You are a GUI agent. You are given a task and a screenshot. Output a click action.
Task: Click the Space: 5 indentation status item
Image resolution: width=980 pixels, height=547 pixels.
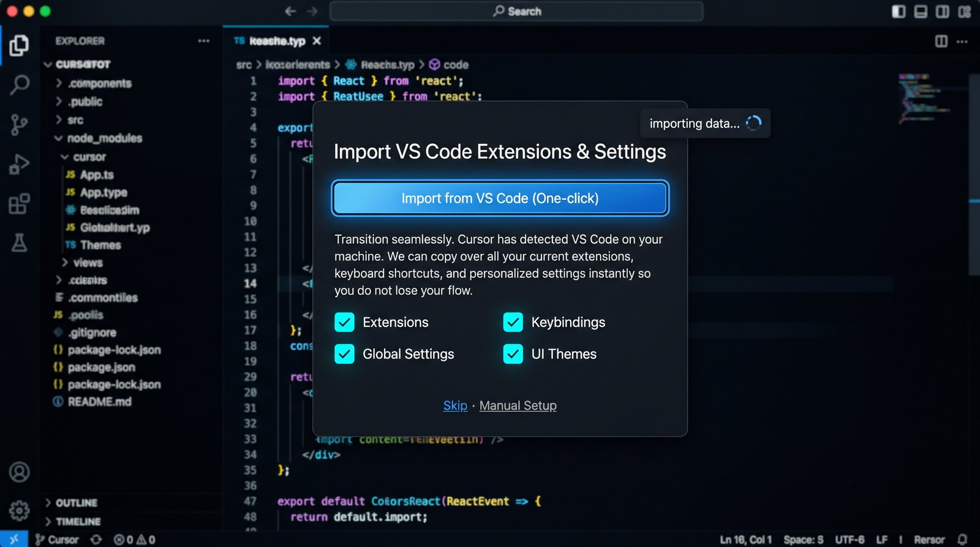pos(803,540)
